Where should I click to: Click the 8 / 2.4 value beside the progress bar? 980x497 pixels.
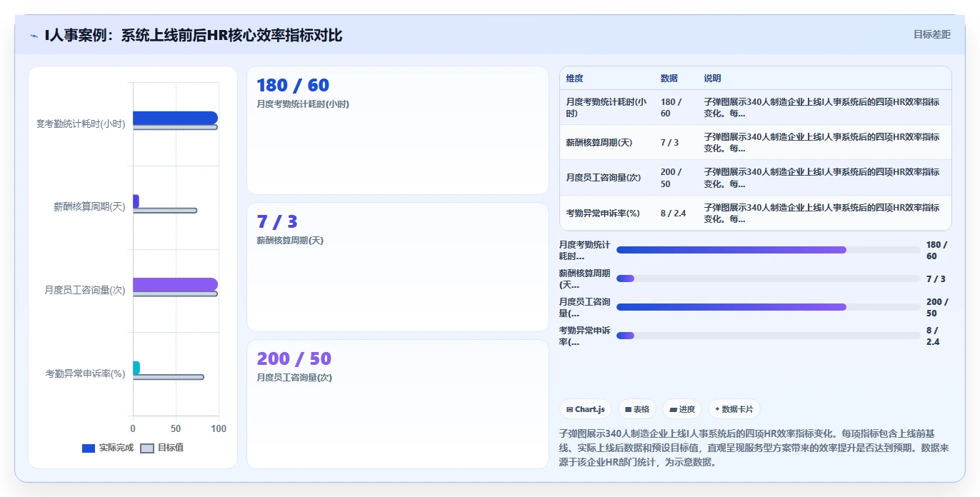coord(934,336)
